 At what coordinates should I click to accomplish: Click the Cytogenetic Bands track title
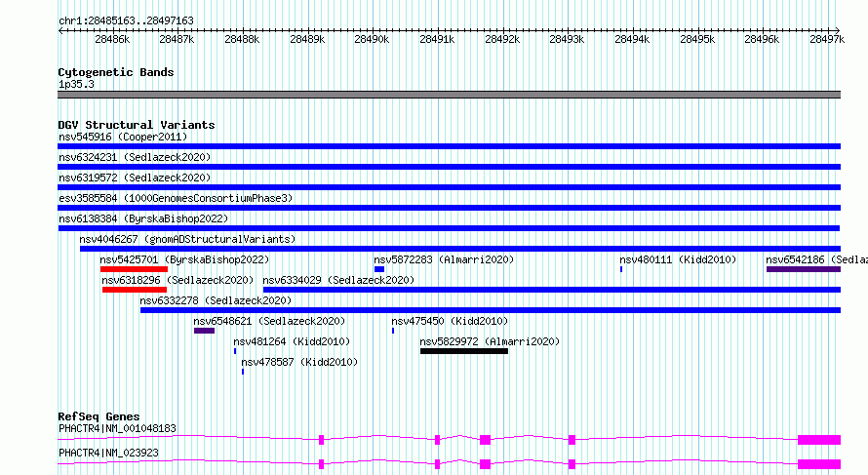[116, 72]
